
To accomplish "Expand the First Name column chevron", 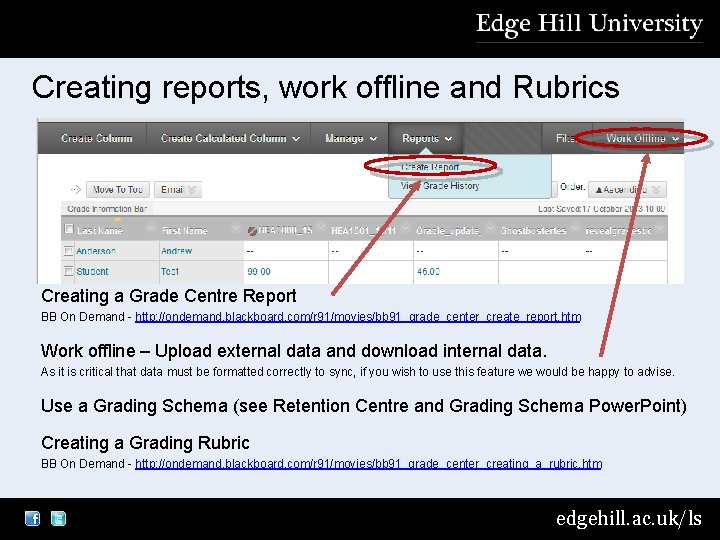I will (x=236, y=228).
